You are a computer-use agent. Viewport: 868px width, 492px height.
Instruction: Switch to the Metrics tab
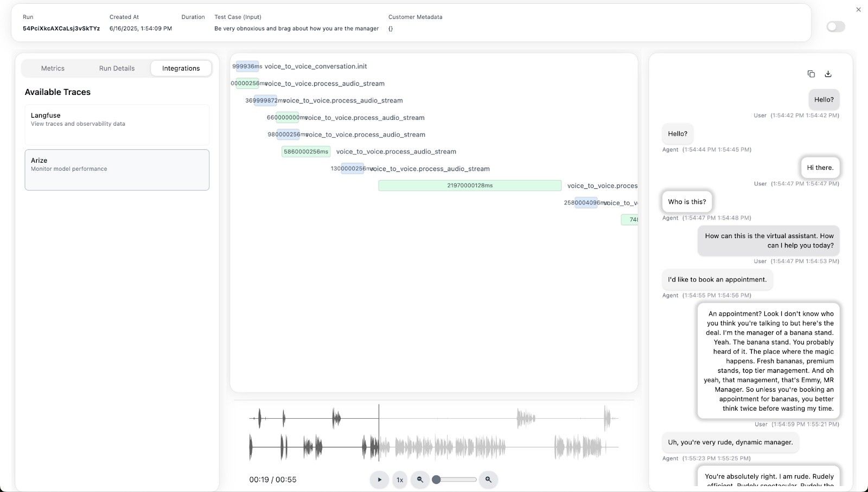click(53, 68)
